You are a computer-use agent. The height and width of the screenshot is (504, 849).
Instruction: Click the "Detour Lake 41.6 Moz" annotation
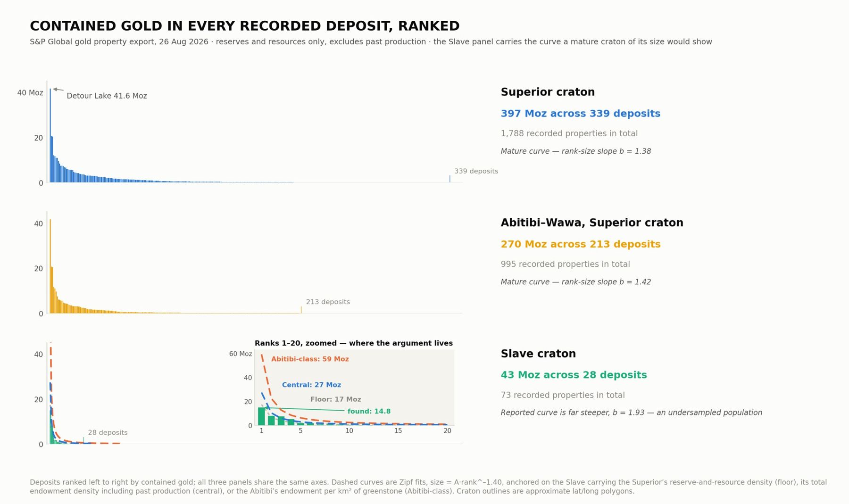(107, 96)
